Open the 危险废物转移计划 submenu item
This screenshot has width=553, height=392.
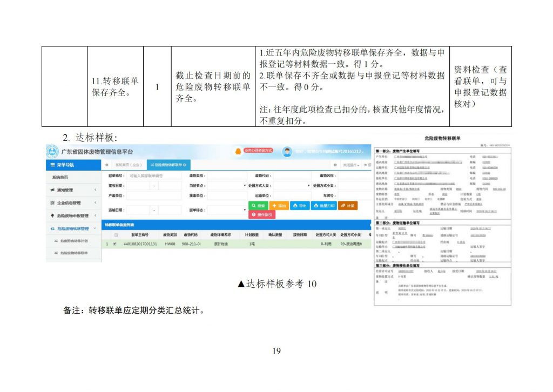73,241
